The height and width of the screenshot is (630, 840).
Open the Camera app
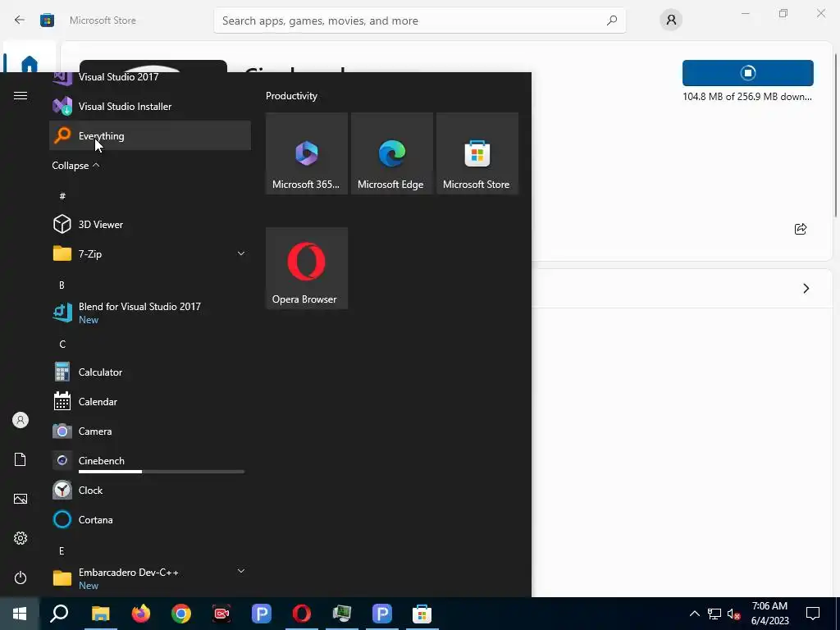tap(150, 431)
